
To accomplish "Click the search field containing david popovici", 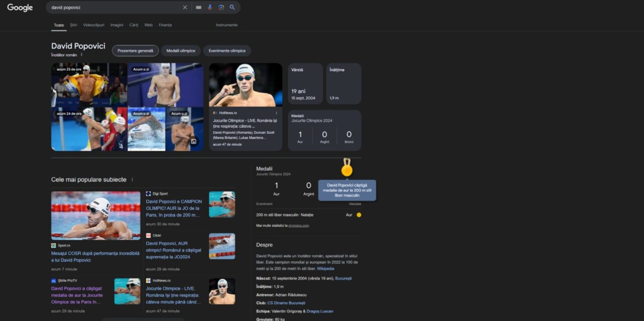I will click(x=113, y=8).
